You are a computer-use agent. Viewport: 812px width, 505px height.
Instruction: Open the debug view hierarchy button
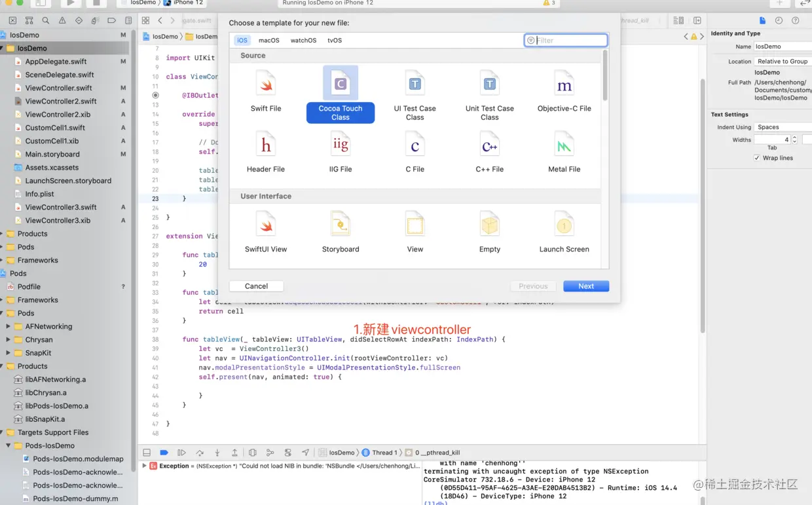[x=253, y=453]
